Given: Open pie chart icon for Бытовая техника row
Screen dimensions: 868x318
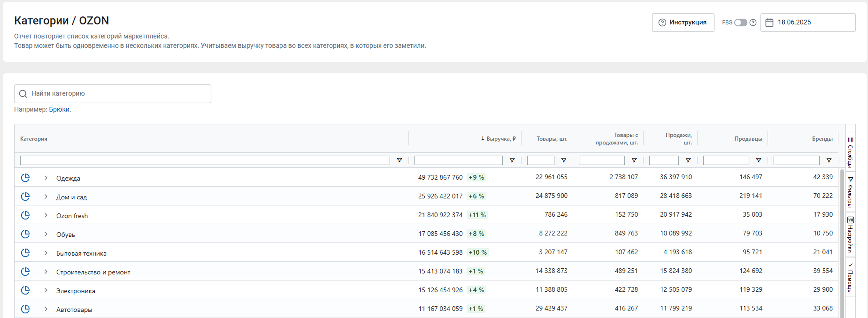Looking at the screenshot, I should pos(25,252).
